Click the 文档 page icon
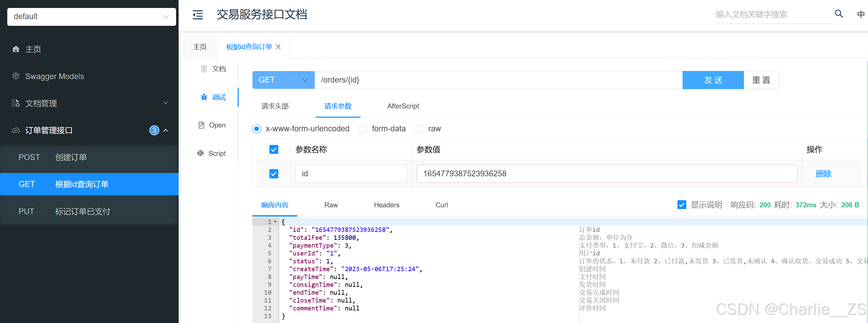Viewport: 868px width, 323px height. pos(204,69)
